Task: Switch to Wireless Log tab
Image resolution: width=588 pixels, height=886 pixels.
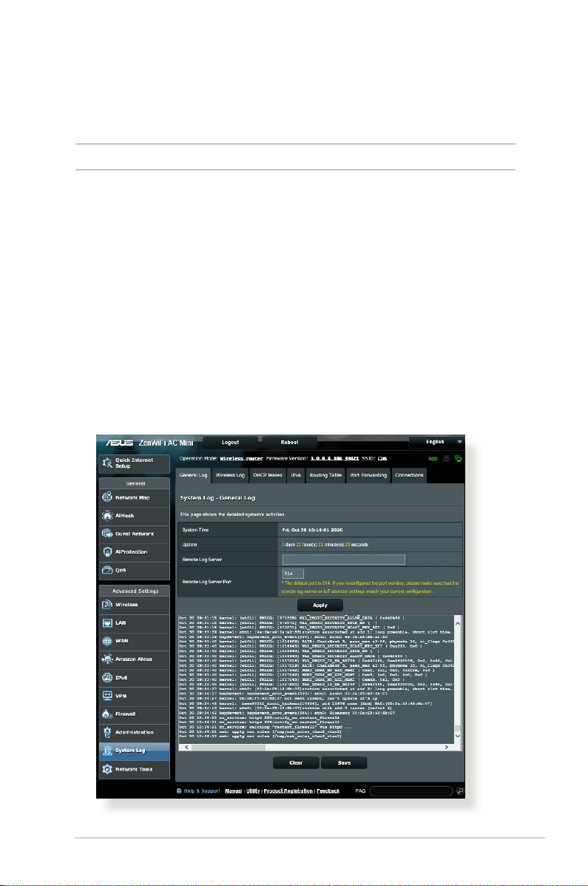Action: (x=230, y=475)
